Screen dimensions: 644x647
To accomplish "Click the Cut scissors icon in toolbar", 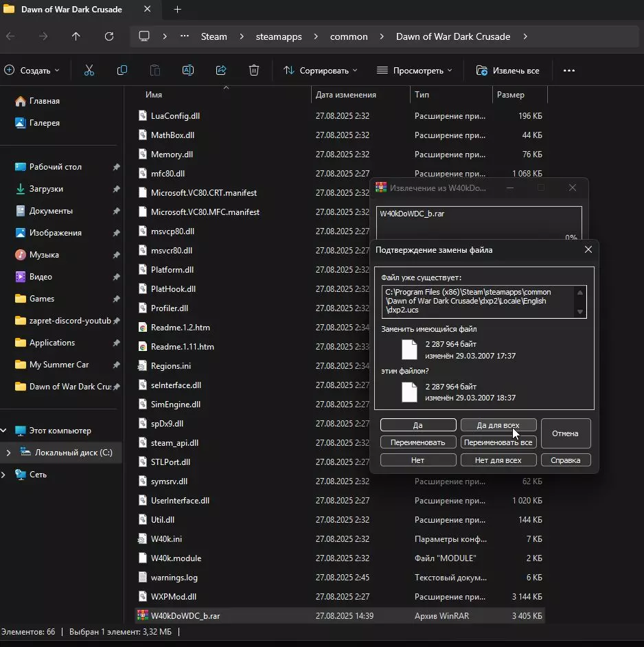I will click(89, 70).
